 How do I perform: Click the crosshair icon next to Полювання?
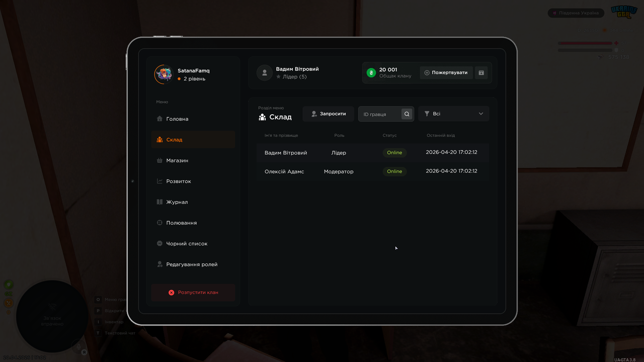(x=159, y=223)
